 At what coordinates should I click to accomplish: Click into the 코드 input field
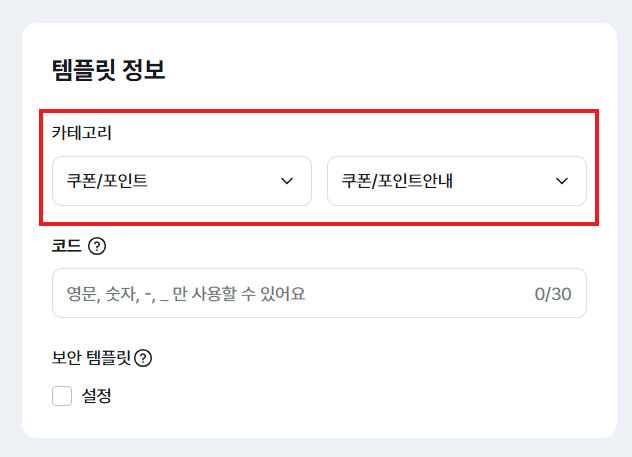400,293
